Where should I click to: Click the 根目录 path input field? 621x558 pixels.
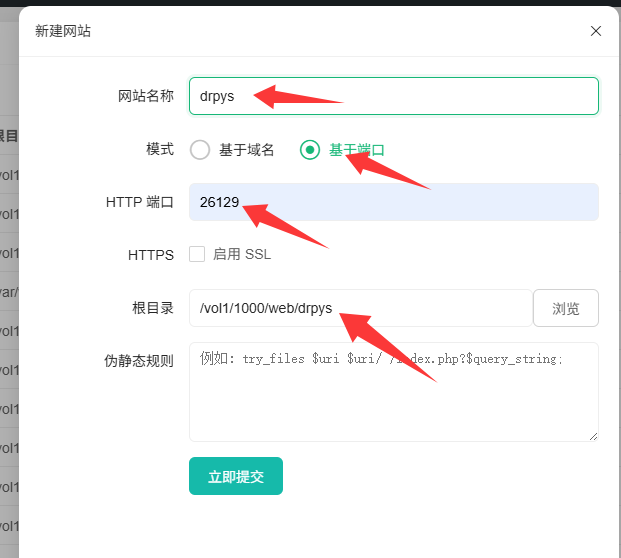point(360,308)
